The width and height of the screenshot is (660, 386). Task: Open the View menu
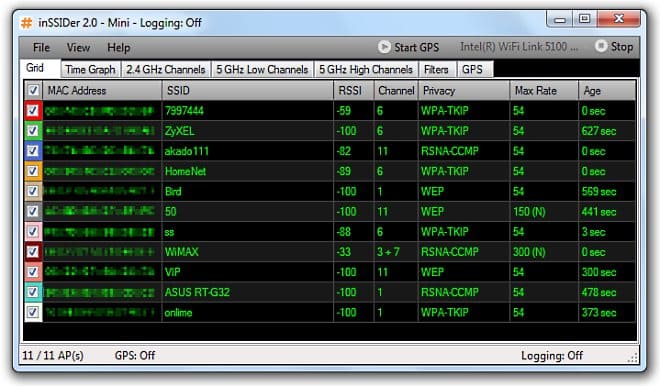(x=78, y=48)
